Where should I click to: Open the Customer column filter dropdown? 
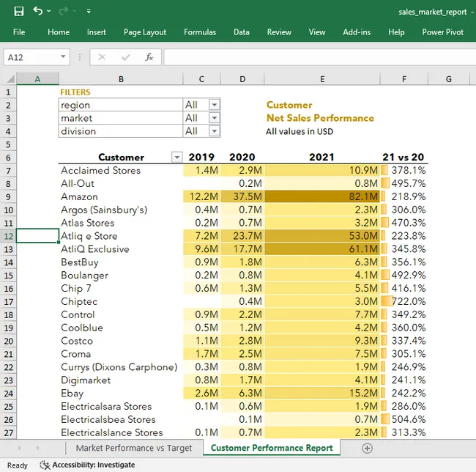point(176,157)
